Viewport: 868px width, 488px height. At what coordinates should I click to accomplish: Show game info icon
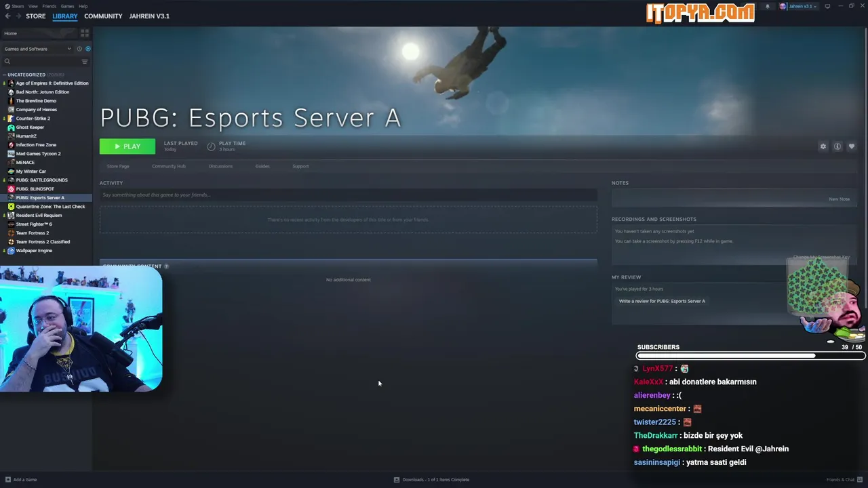837,146
